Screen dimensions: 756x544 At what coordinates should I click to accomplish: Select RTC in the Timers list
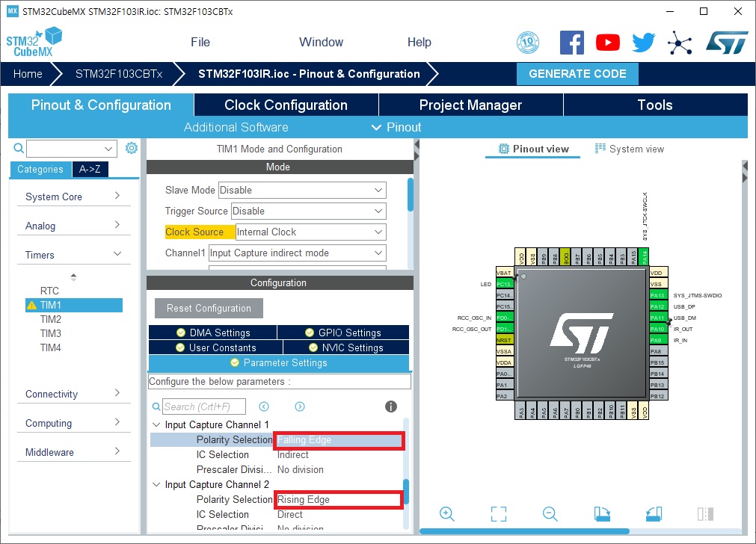click(x=49, y=291)
